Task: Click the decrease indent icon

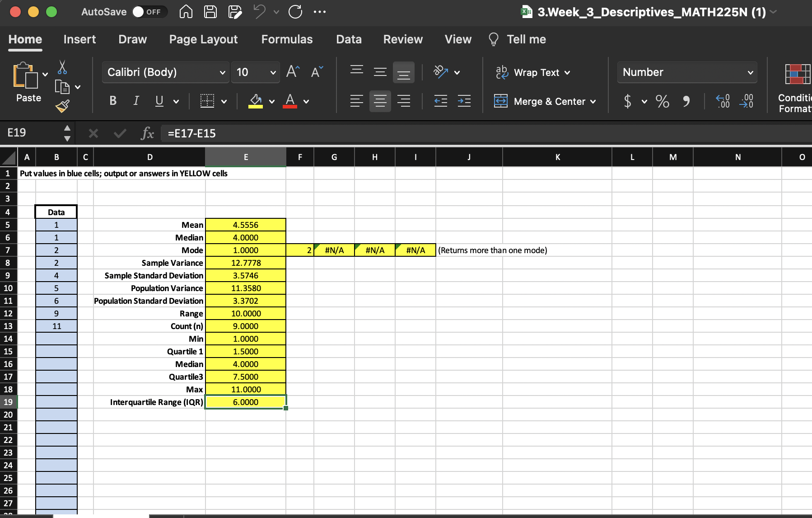Action: point(441,101)
